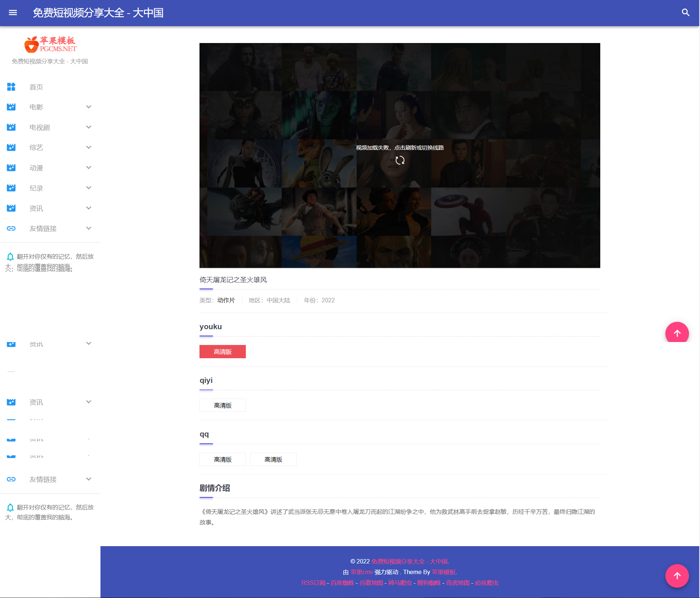The height and width of the screenshot is (598, 700).
Task: Open the 首页 menu item
Action: [x=36, y=87]
